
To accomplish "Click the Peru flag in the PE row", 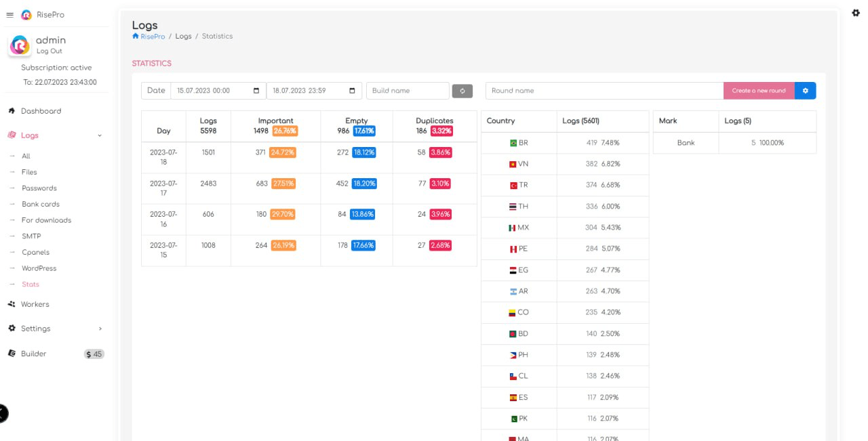I will click(513, 249).
